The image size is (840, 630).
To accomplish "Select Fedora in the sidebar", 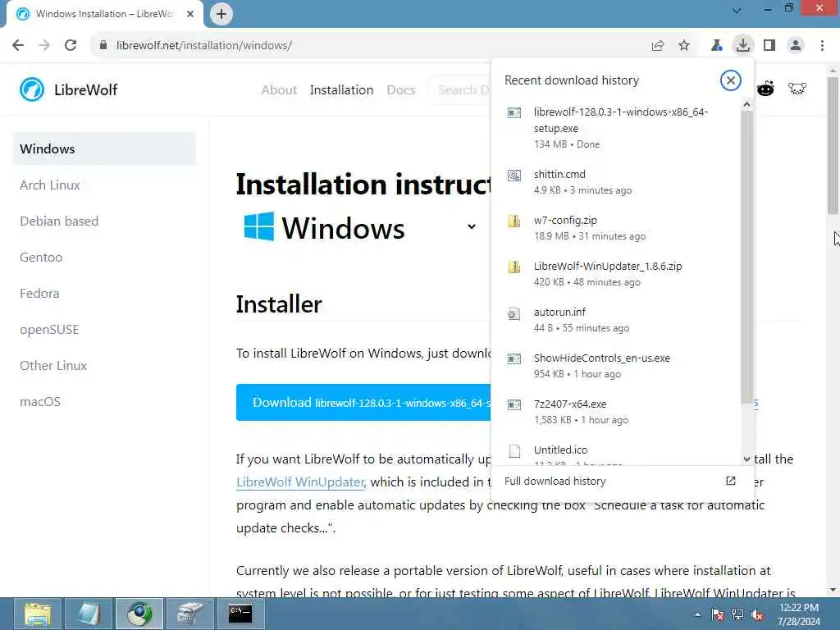I will click(39, 294).
